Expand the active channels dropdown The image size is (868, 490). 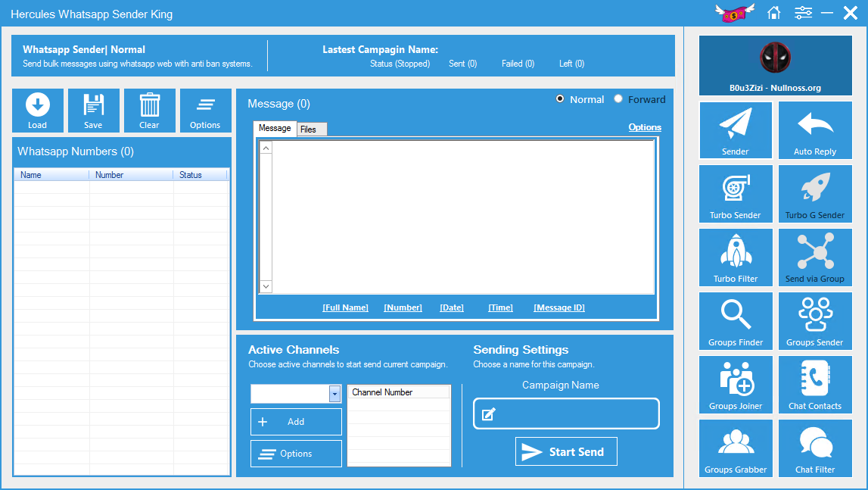334,394
